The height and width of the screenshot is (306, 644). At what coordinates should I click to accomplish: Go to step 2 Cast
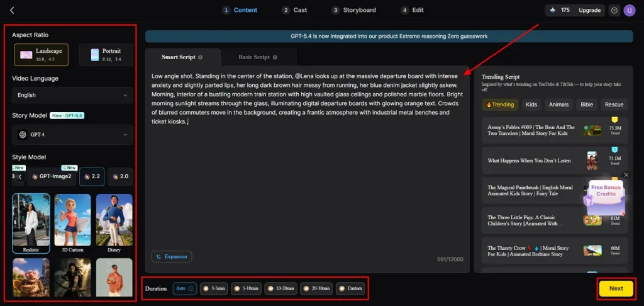tap(294, 10)
